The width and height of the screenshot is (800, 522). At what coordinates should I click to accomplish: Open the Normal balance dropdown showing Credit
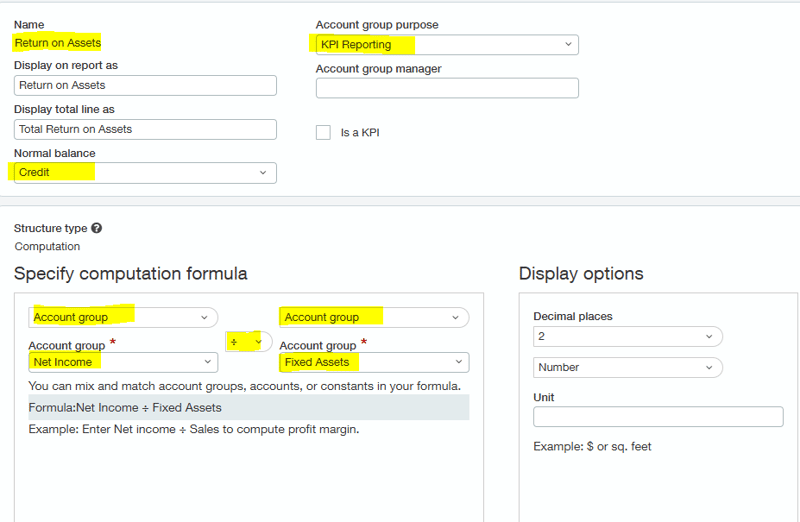tap(145, 172)
